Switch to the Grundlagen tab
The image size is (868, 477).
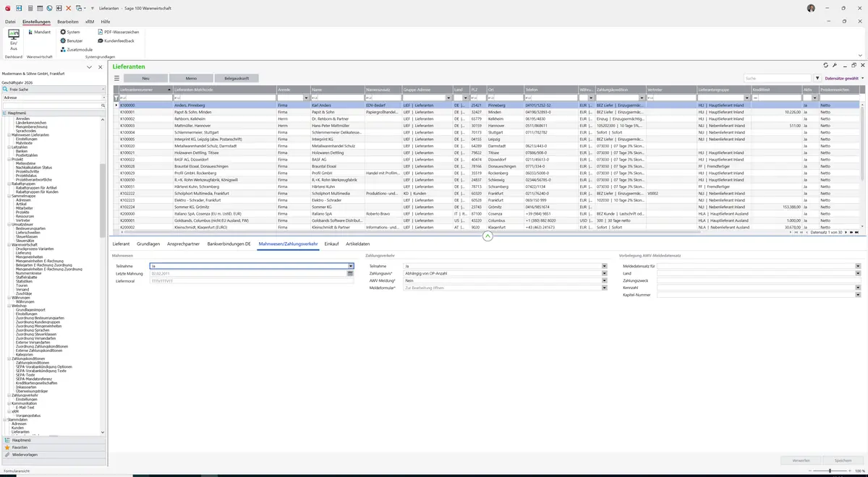click(148, 244)
